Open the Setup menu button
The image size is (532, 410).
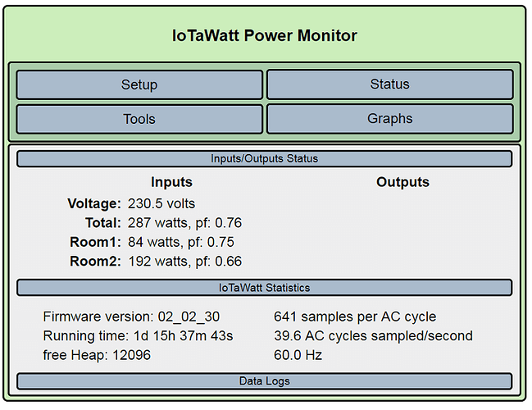[x=139, y=84]
